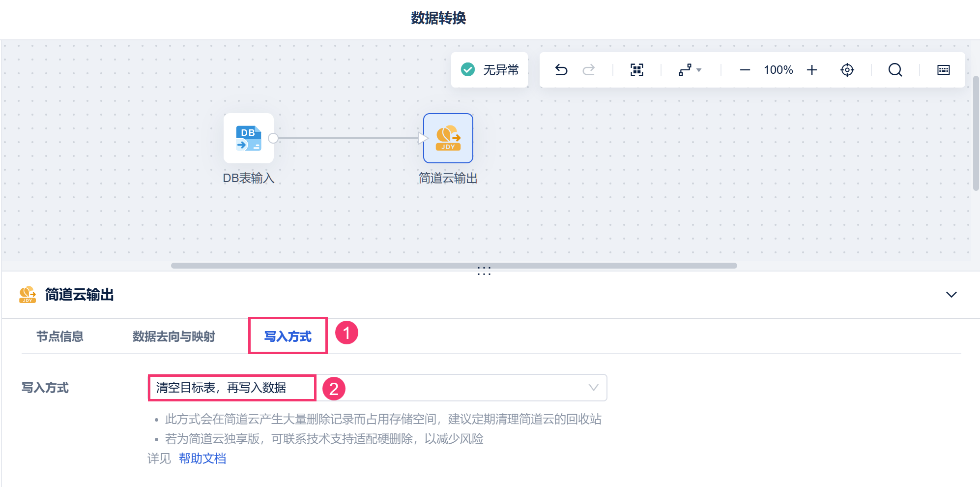Click the panel resize handle dots

pyautogui.click(x=484, y=271)
